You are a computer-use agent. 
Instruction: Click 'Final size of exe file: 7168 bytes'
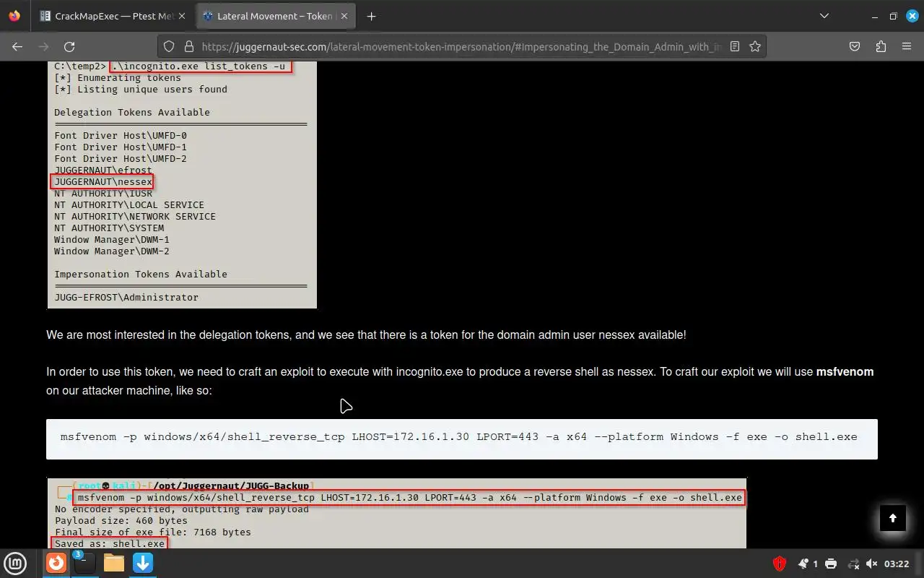click(x=153, y=532)
